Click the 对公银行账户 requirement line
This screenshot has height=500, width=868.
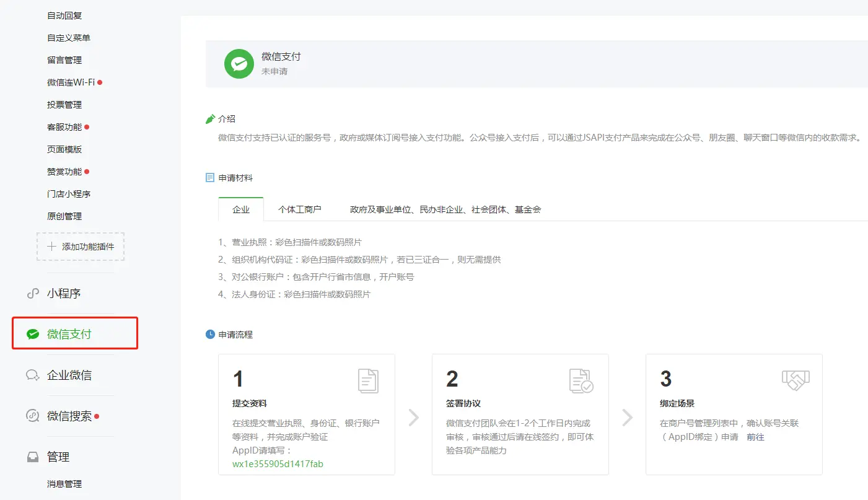click(x=316, y=277)
